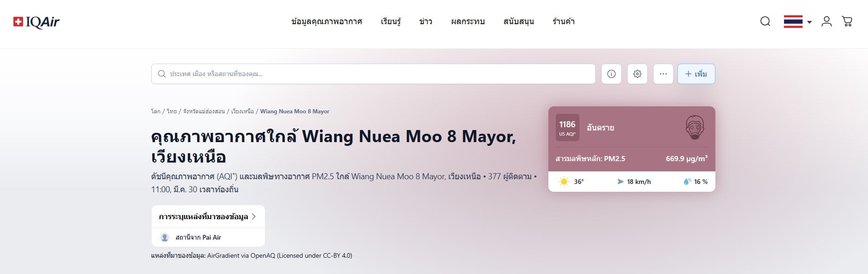Screen dimensions: 868x274
Task: Click the sunny weather icon
Action: coord(564,182)
